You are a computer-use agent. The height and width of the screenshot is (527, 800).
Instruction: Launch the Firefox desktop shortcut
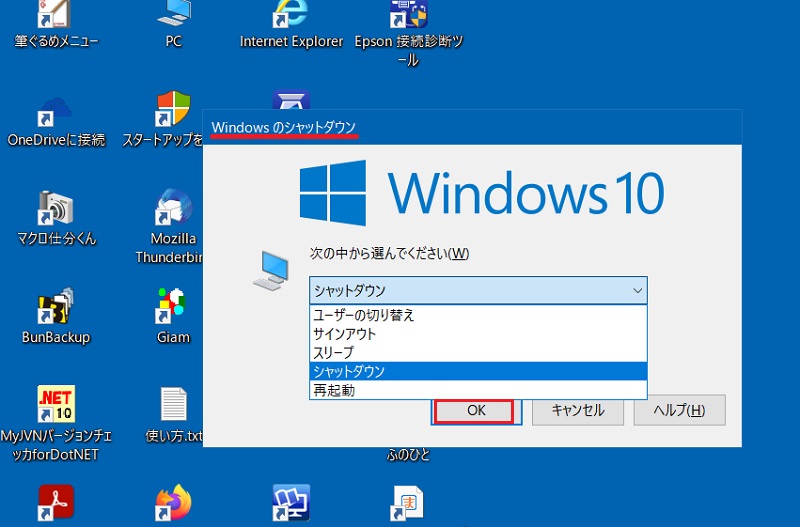[x=173, y=503]
